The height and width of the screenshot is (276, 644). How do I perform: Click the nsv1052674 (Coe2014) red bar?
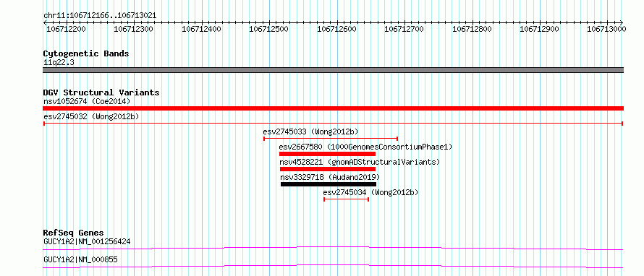pos(333,108)
